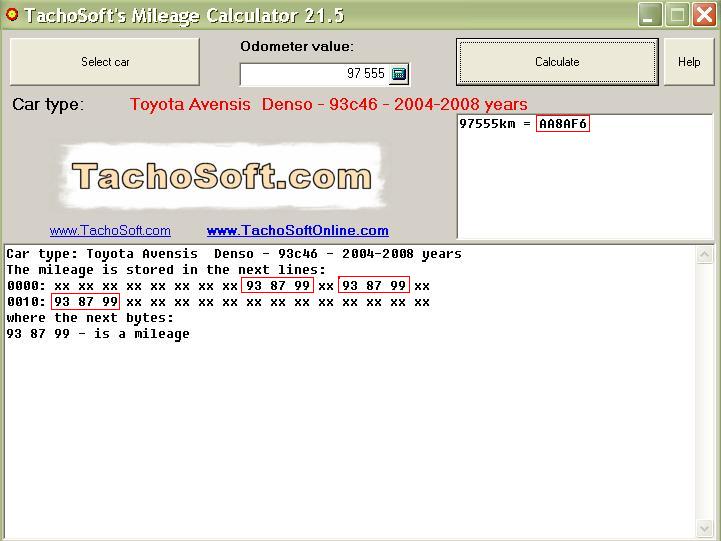The width and height of the screenshot is (721, 541).
Task: Open the www.TachoSoftOnline.com link
Action: [x=298, y=230]
